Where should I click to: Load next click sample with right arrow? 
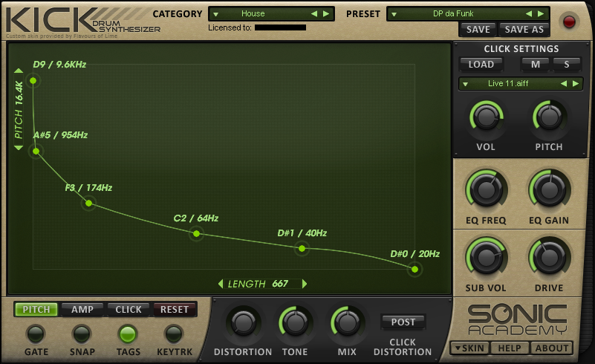point(576,83)
